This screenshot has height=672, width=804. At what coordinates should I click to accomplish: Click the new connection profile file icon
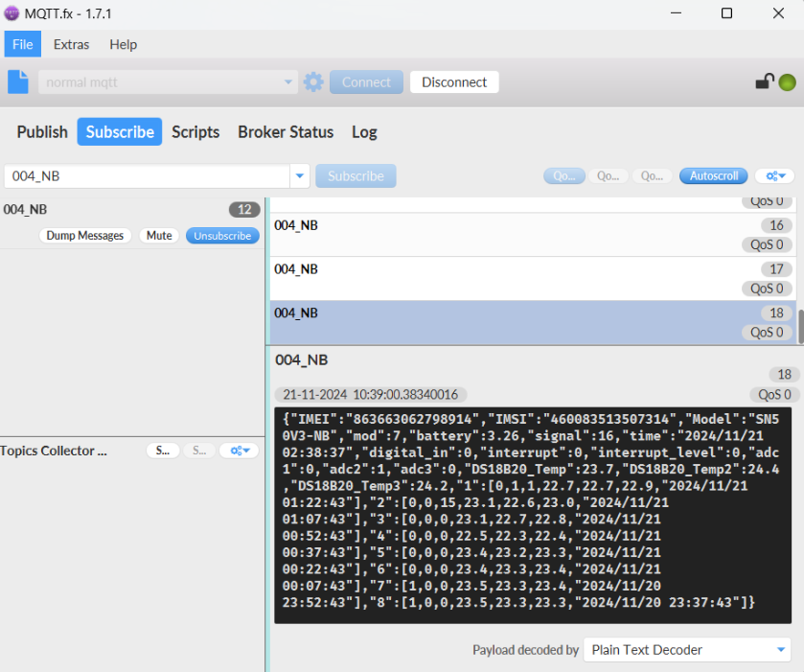[x=18, y=82]
